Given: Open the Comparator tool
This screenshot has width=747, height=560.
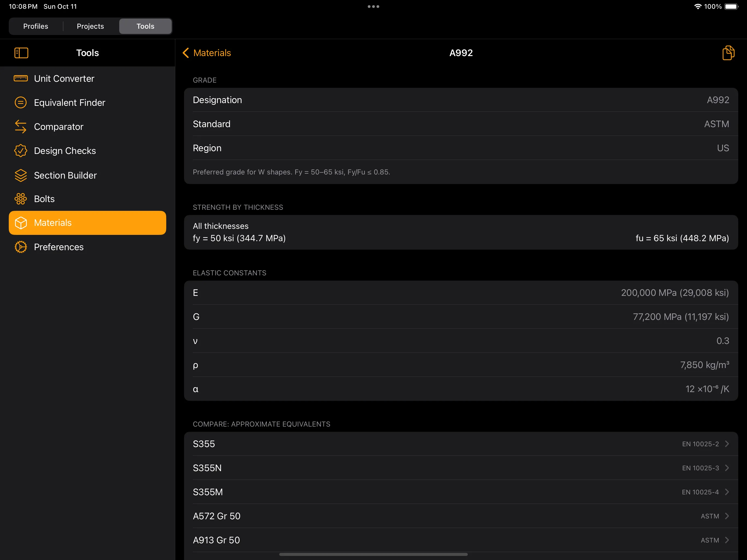Looking at the screenshot, I should coord(87,127).
